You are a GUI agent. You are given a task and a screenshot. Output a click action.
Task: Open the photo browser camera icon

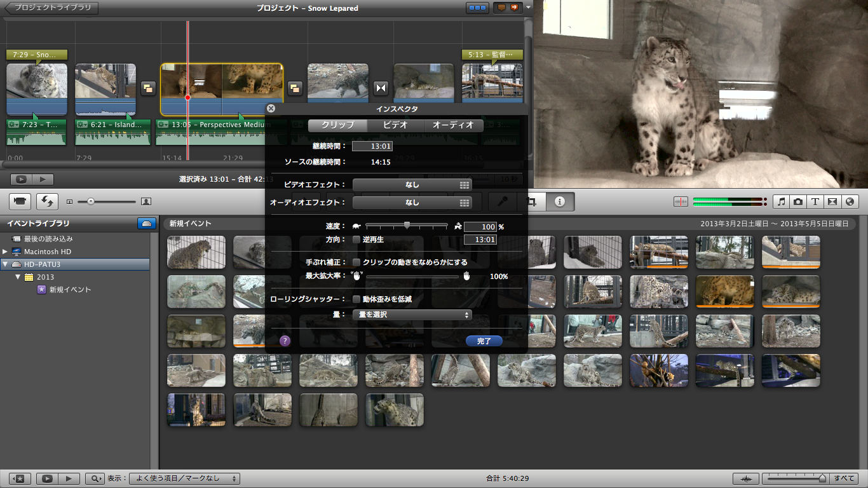(x=798, y=201)
